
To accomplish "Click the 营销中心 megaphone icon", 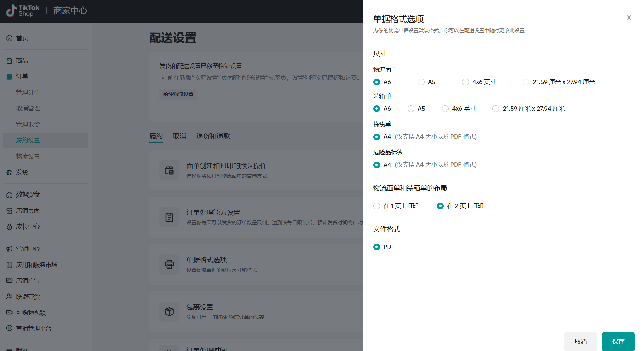I will (9, 249).
